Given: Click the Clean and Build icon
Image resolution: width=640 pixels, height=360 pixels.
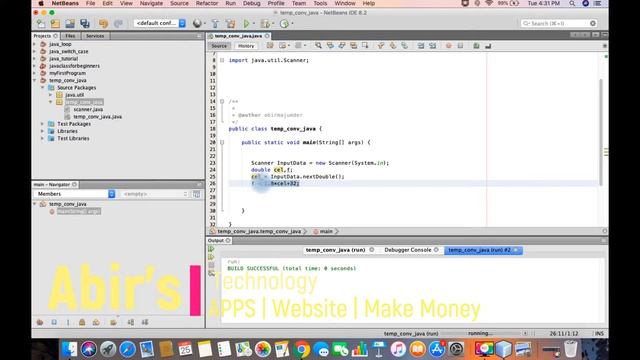Looking at the screenshot, I should 231,24.
